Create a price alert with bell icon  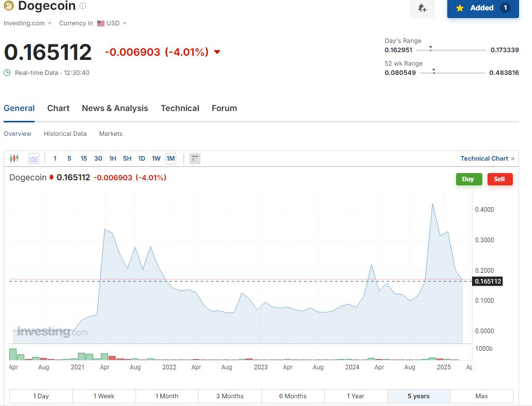click(x=422, y=8)
